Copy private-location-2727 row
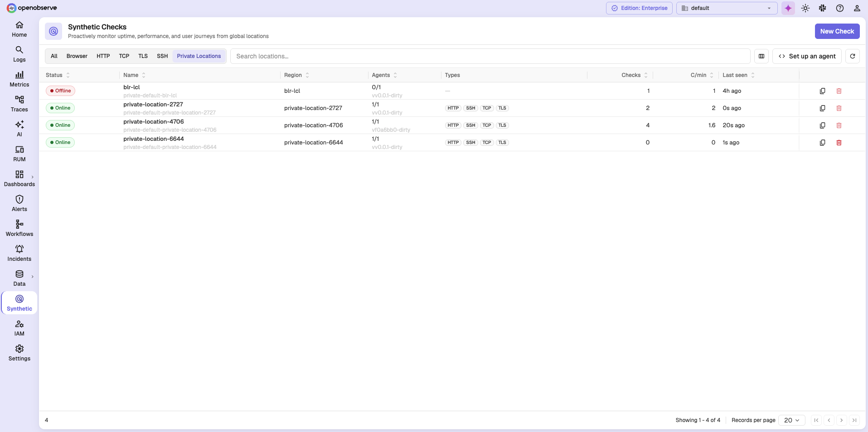The image size is (868, 432). pyautogui.click(x=823, y=108)
